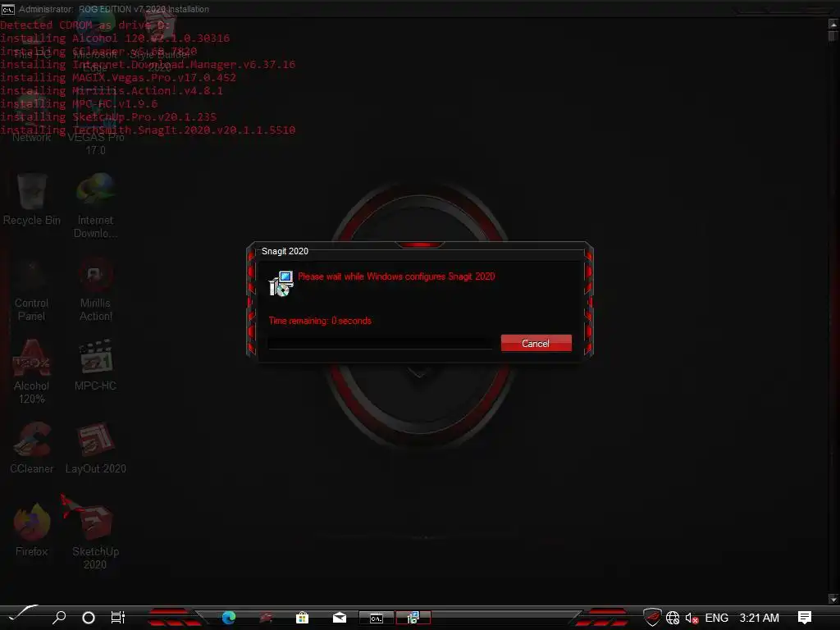Image resolution: width=840 pixels, height=630 pixels.
Task: Select the CCleaner desktop icon
Action: tap(32, 449)
